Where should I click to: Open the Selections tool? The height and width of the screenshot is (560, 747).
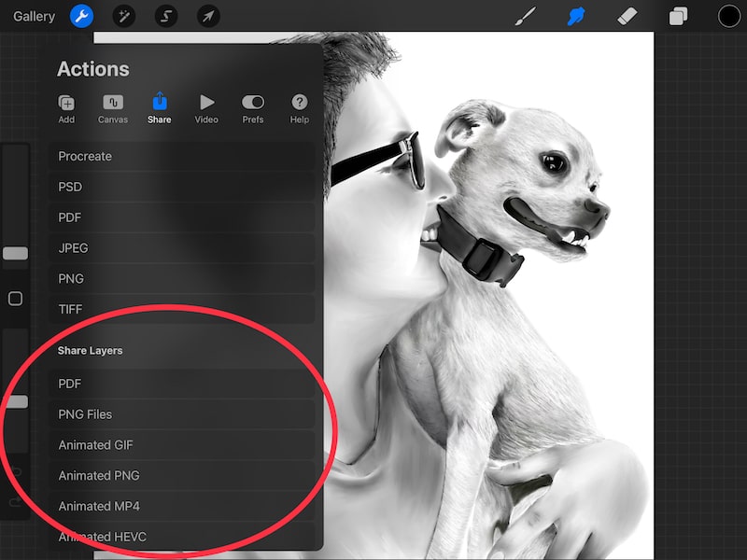click(x=166, y=15)
